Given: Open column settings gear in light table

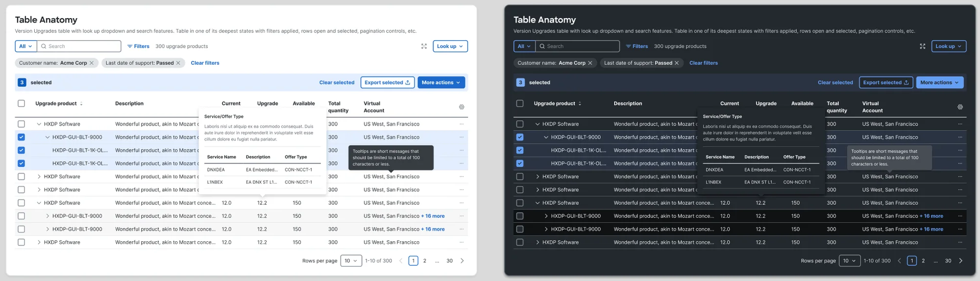Looking at the screenshot, I should (462, 107).
